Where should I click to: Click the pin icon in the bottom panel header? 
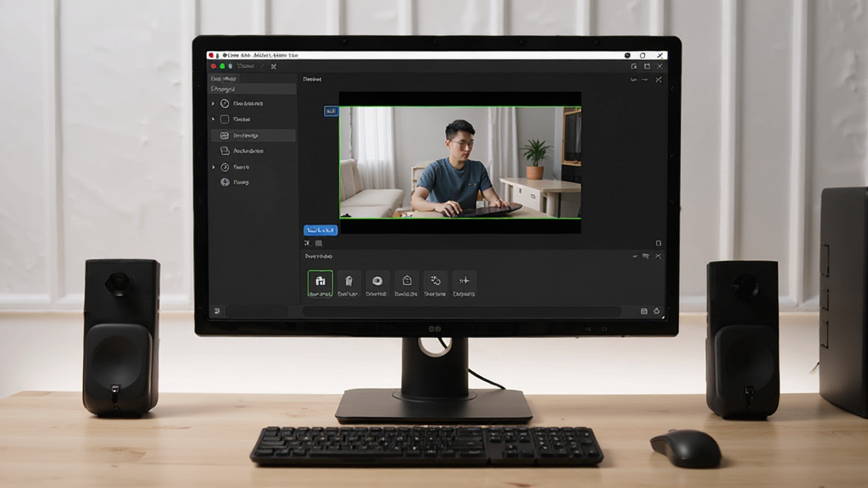[x=645, y=256]
